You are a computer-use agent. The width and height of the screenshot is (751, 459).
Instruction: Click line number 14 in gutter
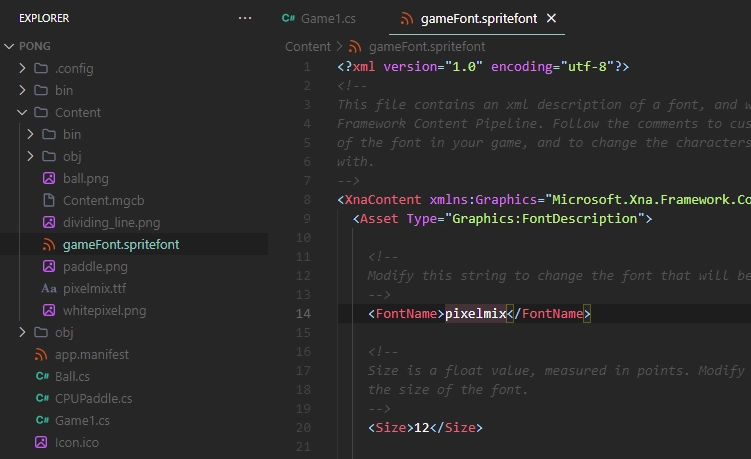303,314
